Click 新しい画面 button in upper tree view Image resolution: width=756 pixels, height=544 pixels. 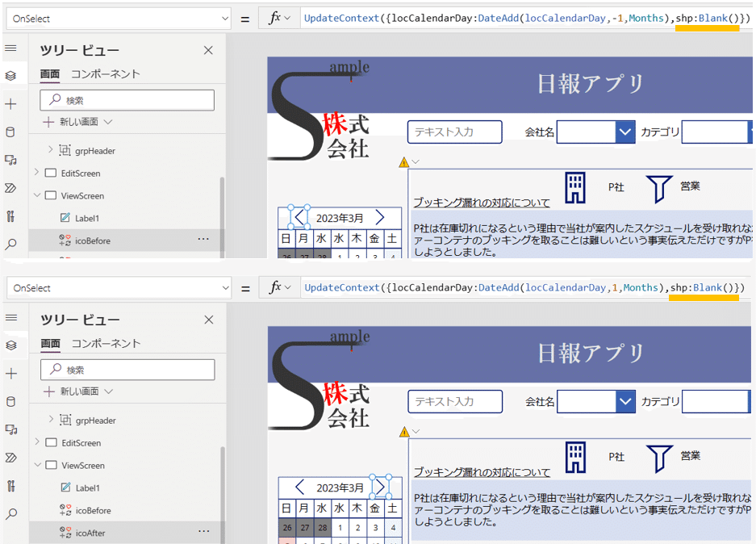[77, 122]
